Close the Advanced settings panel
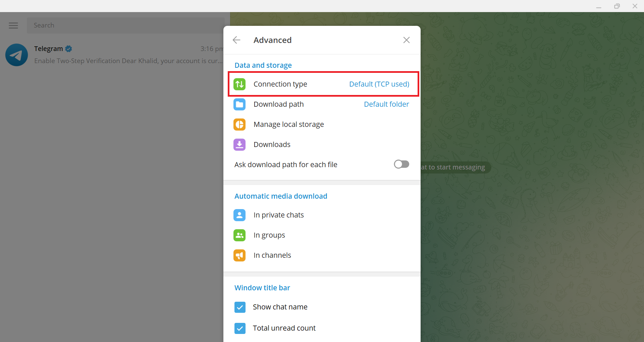Screen dimensions: 644x342 coord(407,40)
